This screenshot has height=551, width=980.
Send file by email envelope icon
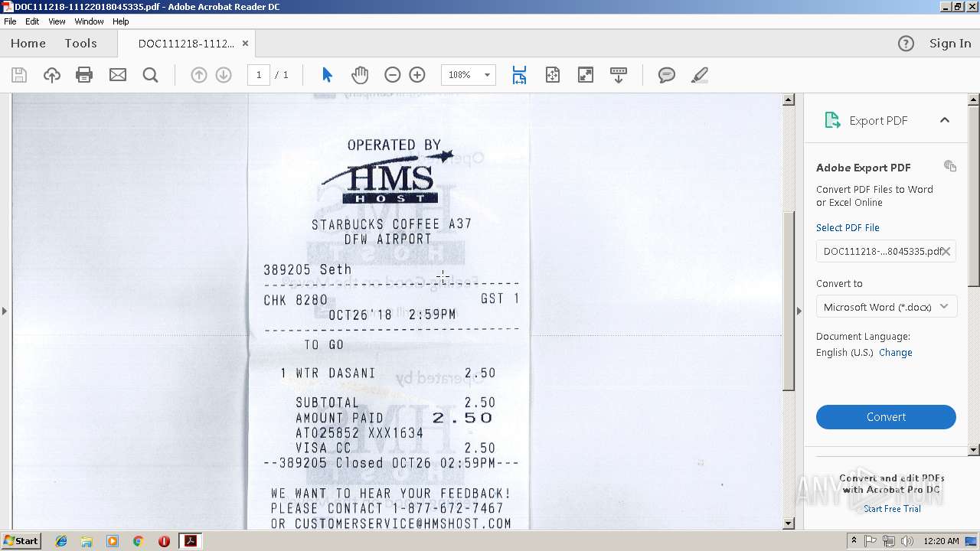click(x=118, y=75)
